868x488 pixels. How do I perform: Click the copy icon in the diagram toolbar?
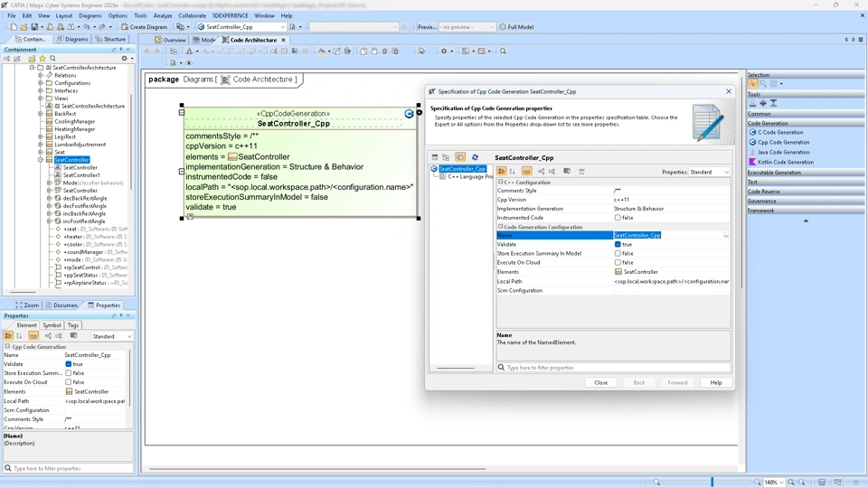(363, 51)
